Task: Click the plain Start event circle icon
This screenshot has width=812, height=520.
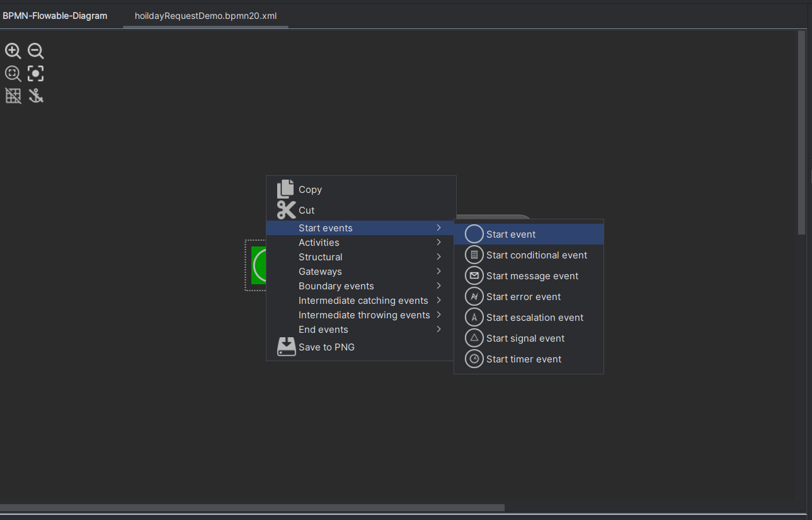Action: [474, 234]
